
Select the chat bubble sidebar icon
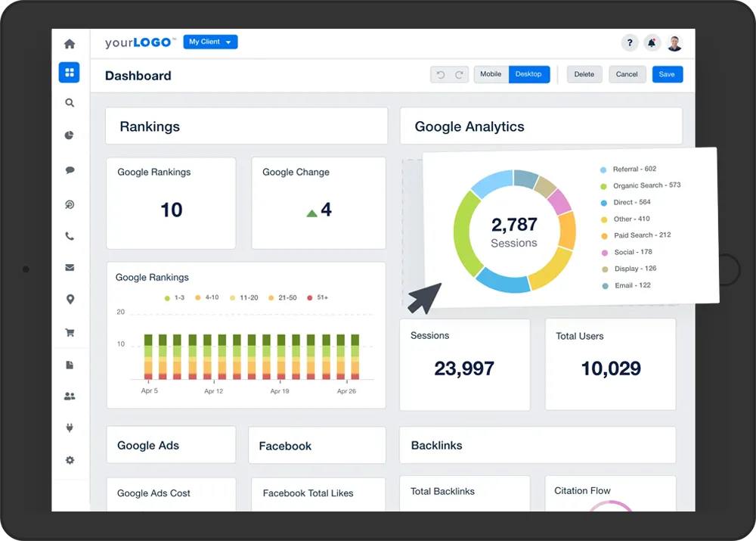coord(70,170)
